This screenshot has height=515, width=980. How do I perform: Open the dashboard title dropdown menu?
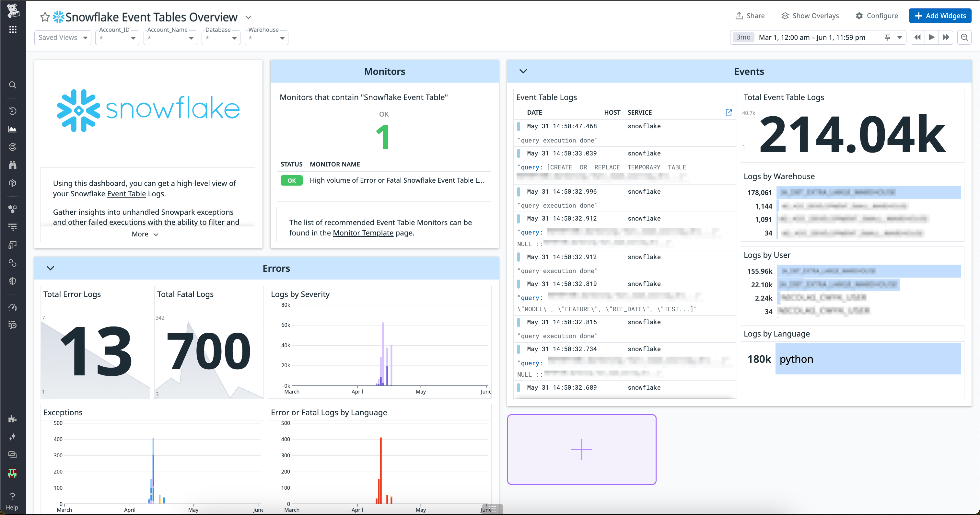pyautogui.click(x=249, y=17)
